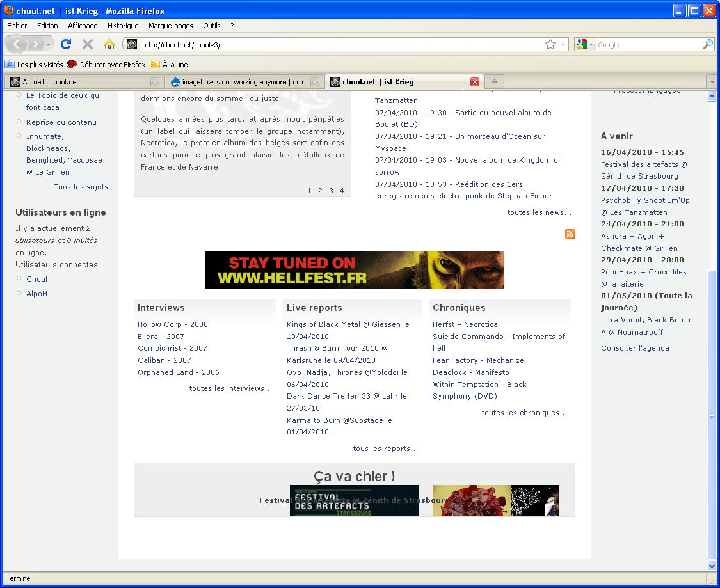Reload the page with the refresh icon

(x=66, y=44)
